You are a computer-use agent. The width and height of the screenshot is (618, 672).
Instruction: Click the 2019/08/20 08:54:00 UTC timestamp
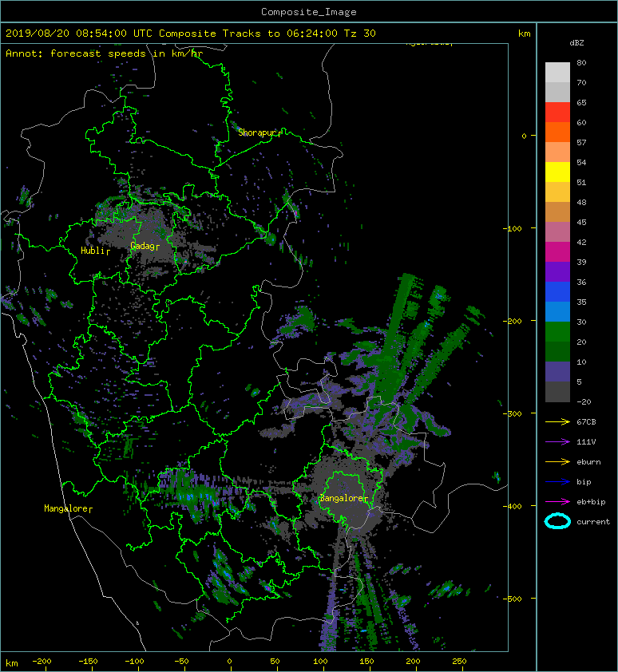pos(79,34)
